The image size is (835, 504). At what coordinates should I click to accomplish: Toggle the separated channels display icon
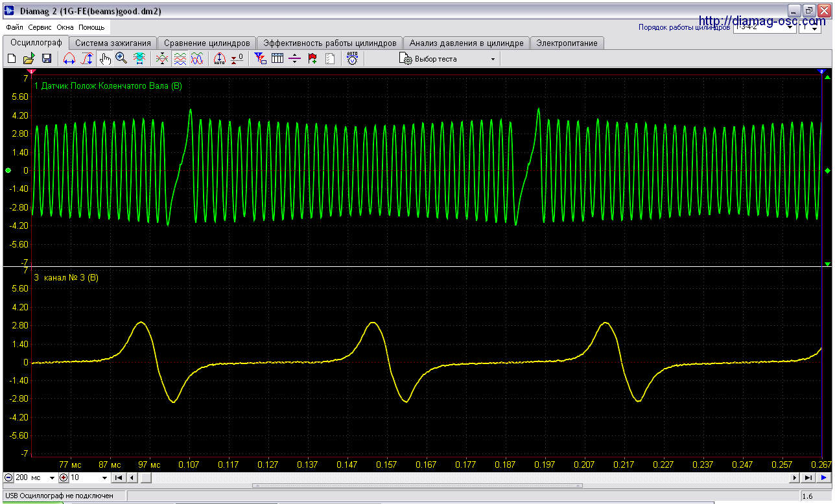[x=180, y=59]
